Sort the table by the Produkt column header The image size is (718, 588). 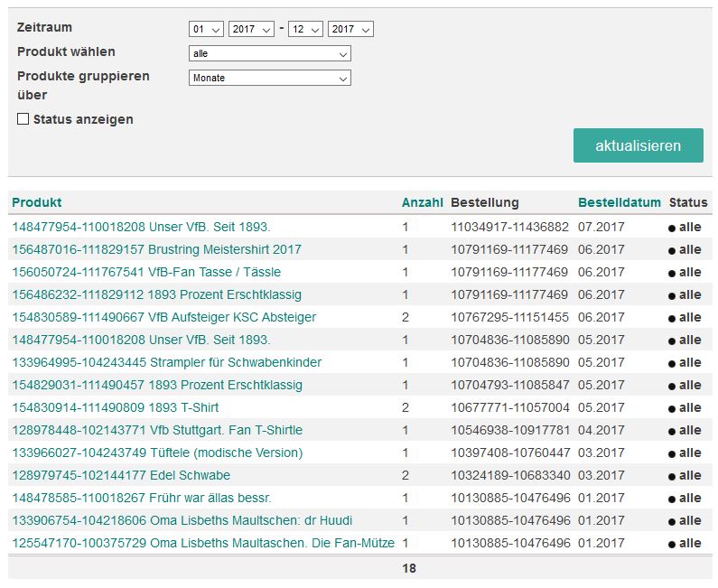[37, 202]
